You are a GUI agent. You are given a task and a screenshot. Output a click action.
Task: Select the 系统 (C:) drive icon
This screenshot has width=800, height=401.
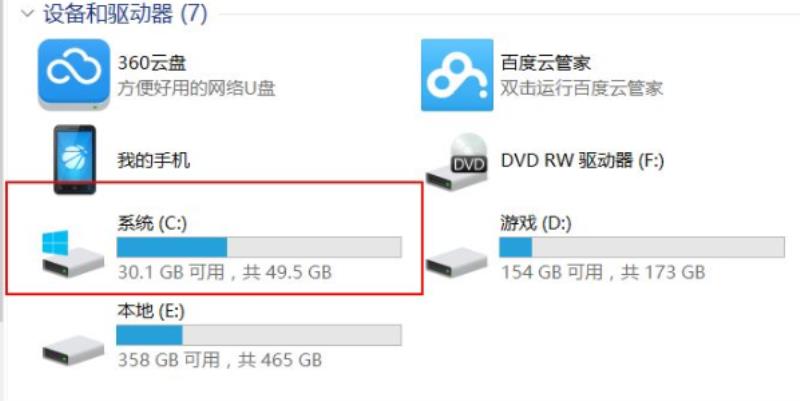tap(73, 254)
